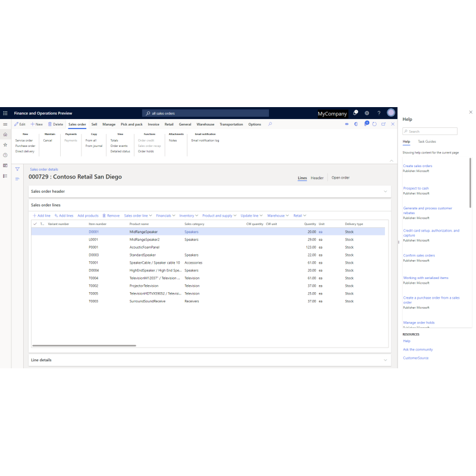
Task: Open Recent clock icon in sidebar
Action: click(5, 155)
